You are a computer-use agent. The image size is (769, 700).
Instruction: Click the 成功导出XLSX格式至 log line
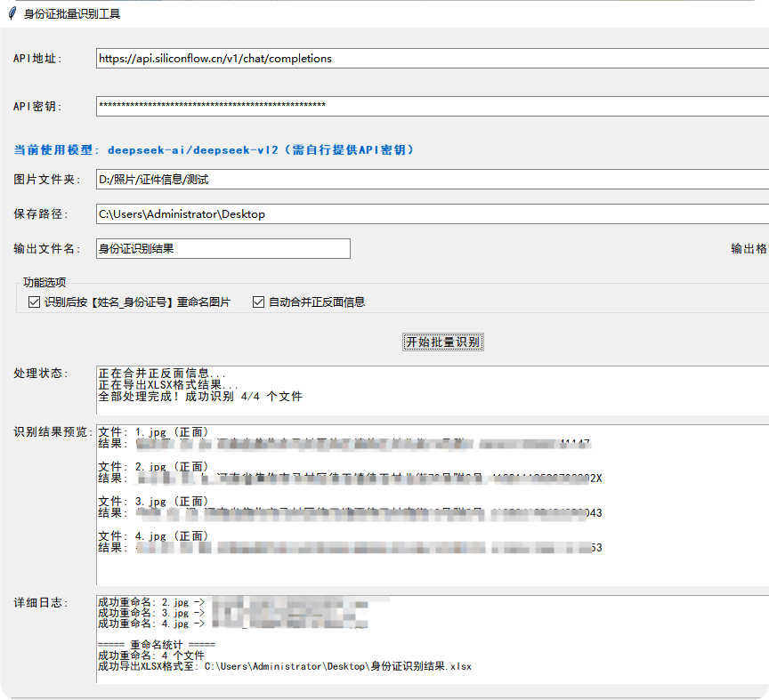285,666
